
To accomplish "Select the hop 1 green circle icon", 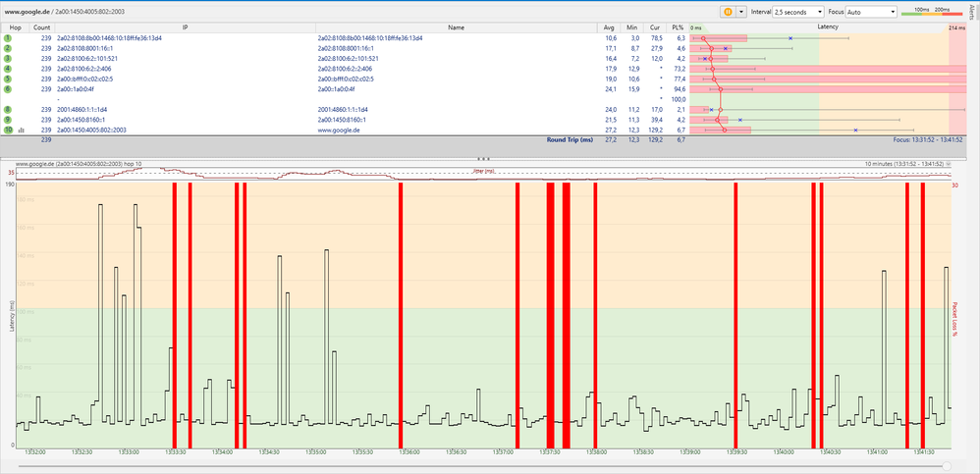I will point(8,38).
